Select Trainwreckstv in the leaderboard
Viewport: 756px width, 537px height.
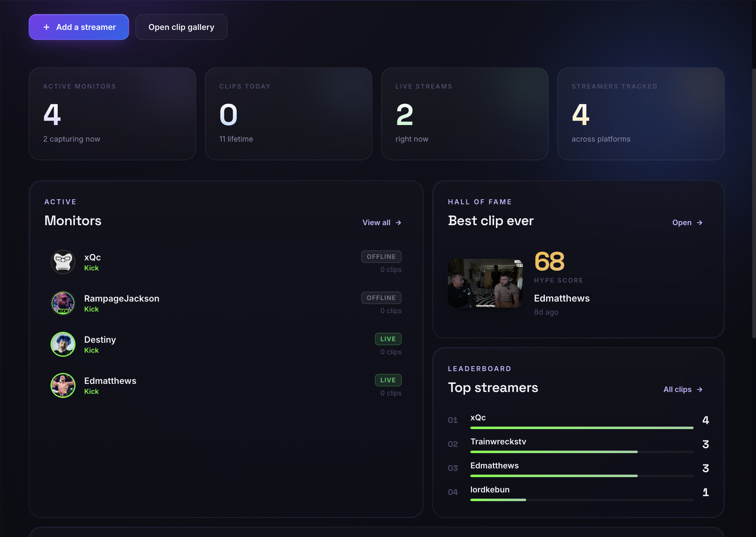498,442
